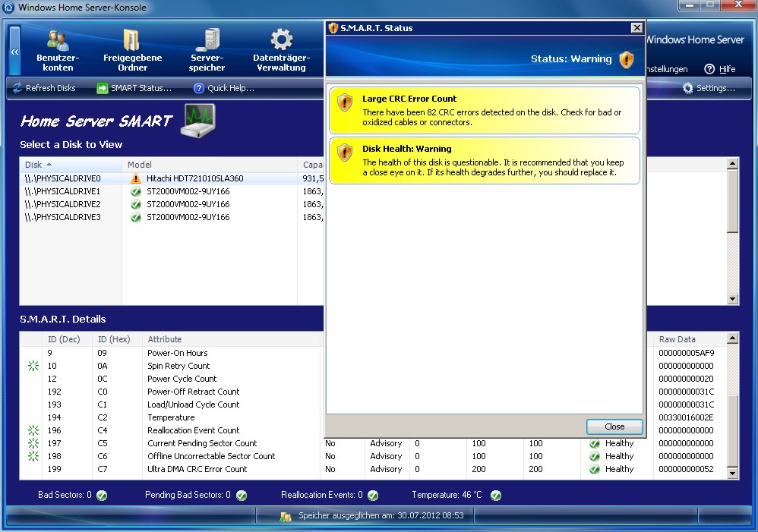Click the green star icon in Offline Uncorrectable row
Viewport: 758px width, 532px height.
[x=33, y=456]
